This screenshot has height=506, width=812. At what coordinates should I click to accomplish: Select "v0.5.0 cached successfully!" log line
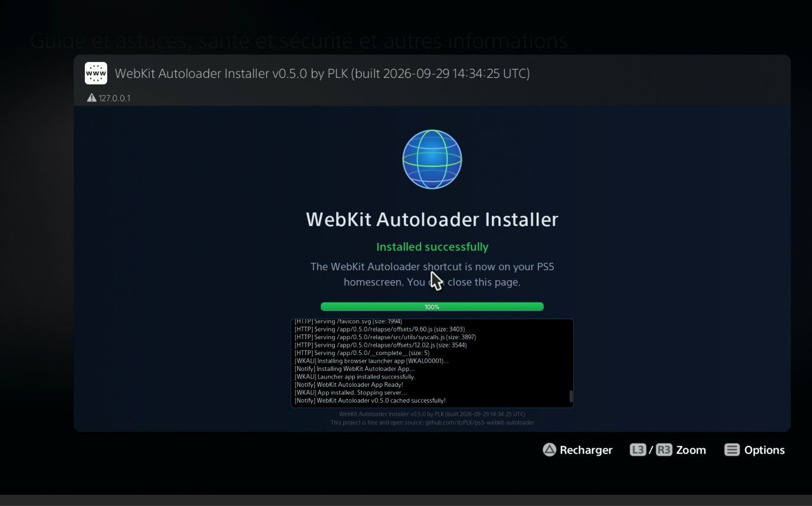[370, 401]
